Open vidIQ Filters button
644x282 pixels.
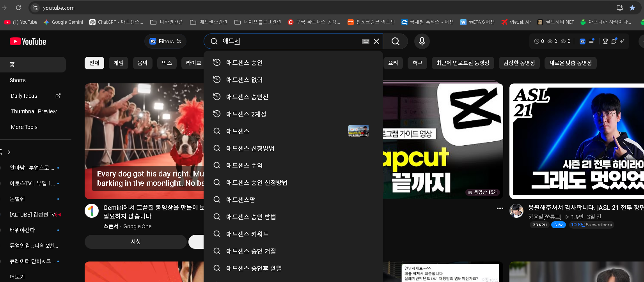pyautogui.click(x=165, y=41)
